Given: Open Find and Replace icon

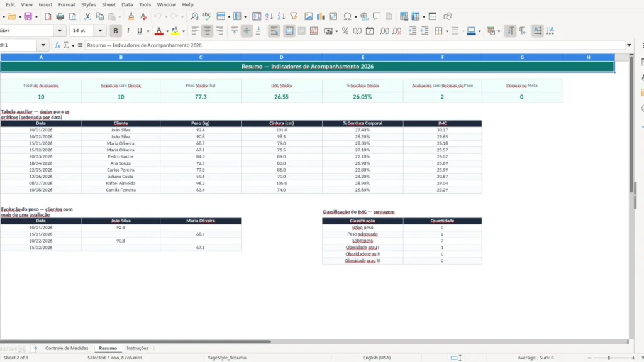Looking at the screenshot, I should pyautogui.click(x=194, y=16).
